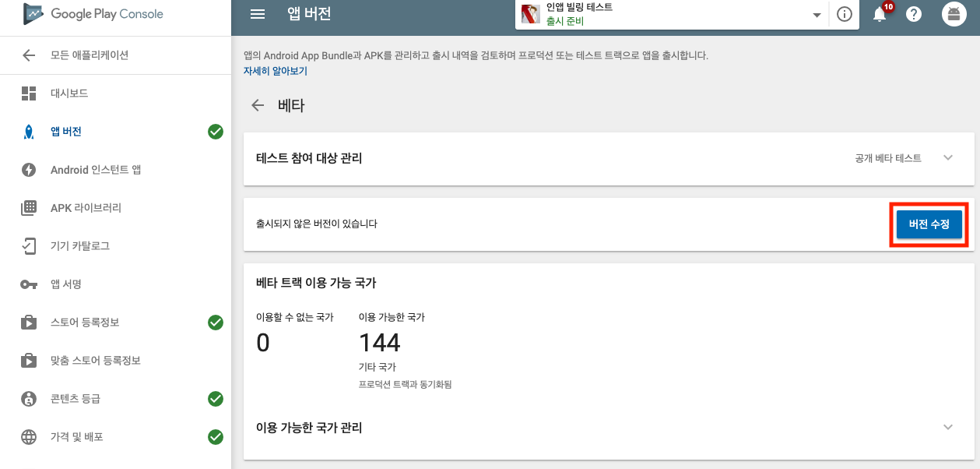980x469 pixels.
Task: Open notifications bell with 10 badge
Action: [880, 14]
